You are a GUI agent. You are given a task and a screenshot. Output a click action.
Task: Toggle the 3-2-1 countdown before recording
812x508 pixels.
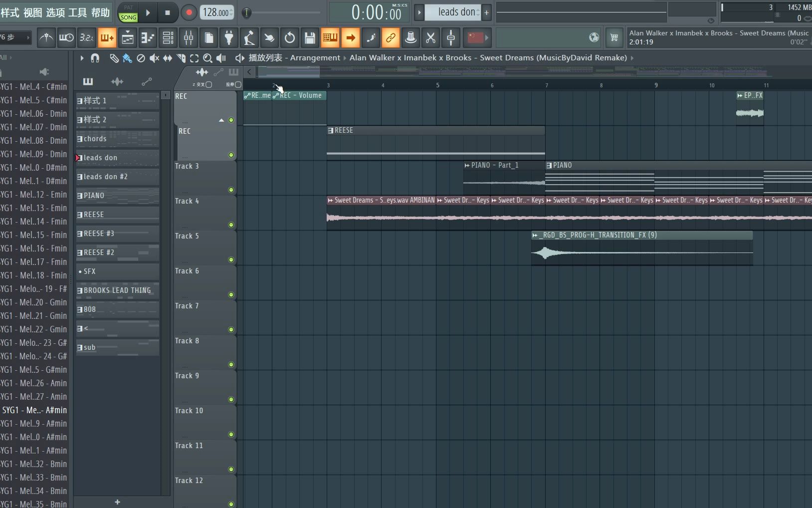click(x=87, y=37)
